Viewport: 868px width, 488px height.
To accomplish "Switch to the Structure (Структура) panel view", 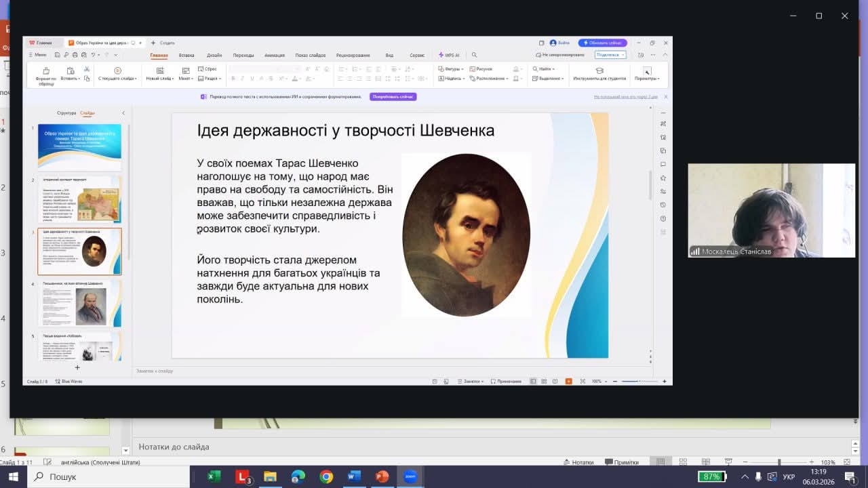I will point(66,113).
